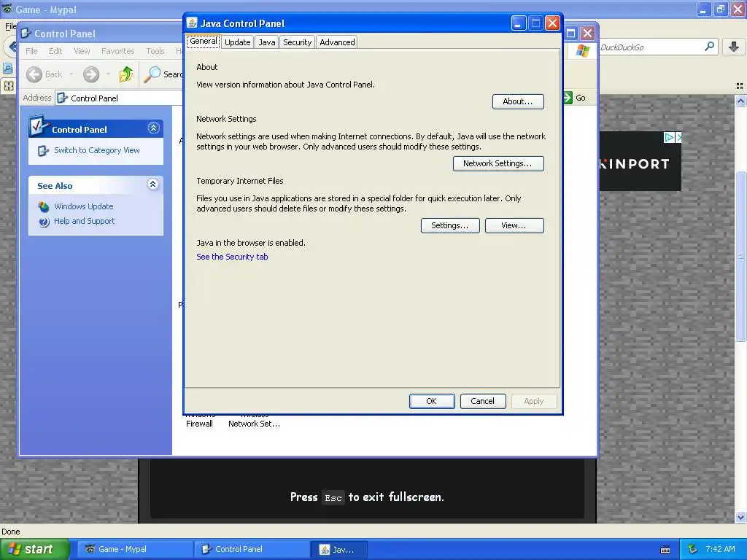Click the Mypal raccoon title bar icon
The height and width of the screenshot is (560, 747).
click(7, 9)
